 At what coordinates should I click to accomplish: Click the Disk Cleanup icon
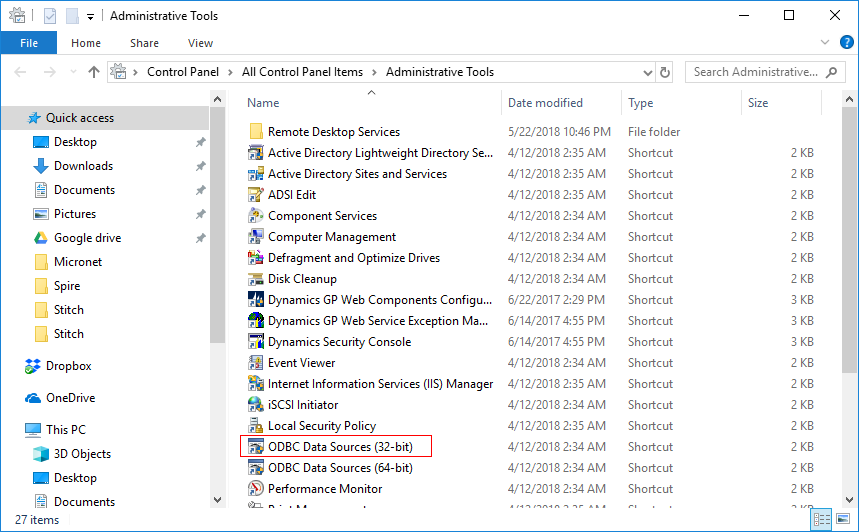[255, 279]
